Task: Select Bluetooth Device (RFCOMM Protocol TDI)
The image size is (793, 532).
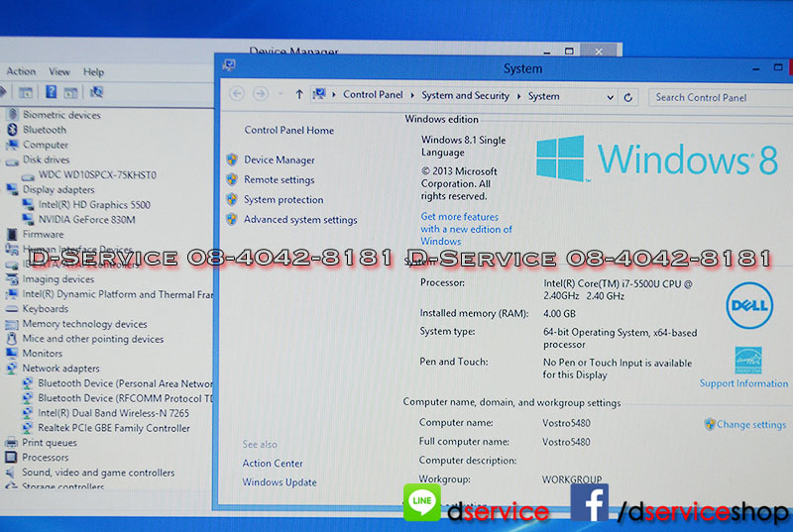Action: click(x=126, y=398)
